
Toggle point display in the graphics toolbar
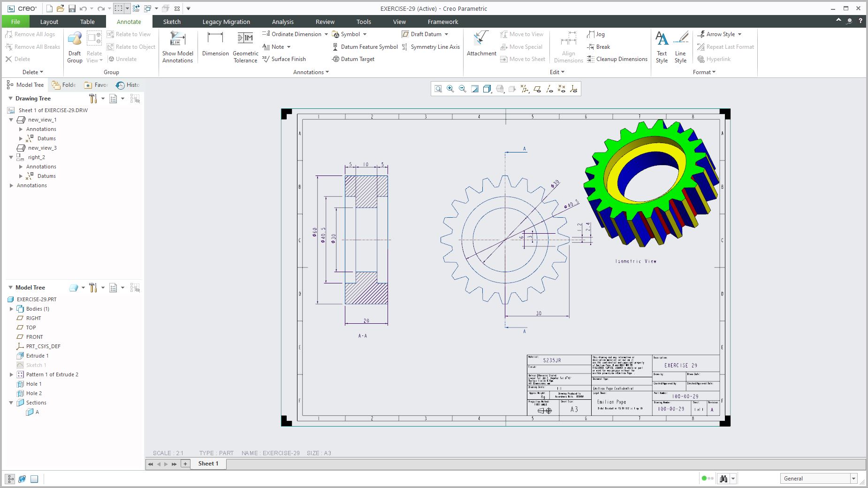click(562, 89)
